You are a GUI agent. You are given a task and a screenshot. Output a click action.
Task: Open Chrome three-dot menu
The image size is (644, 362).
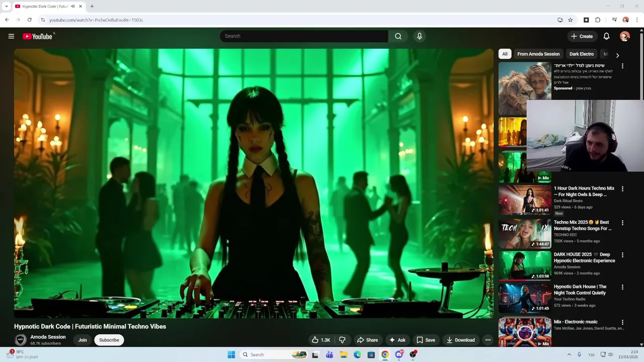(x=637, y=20)
